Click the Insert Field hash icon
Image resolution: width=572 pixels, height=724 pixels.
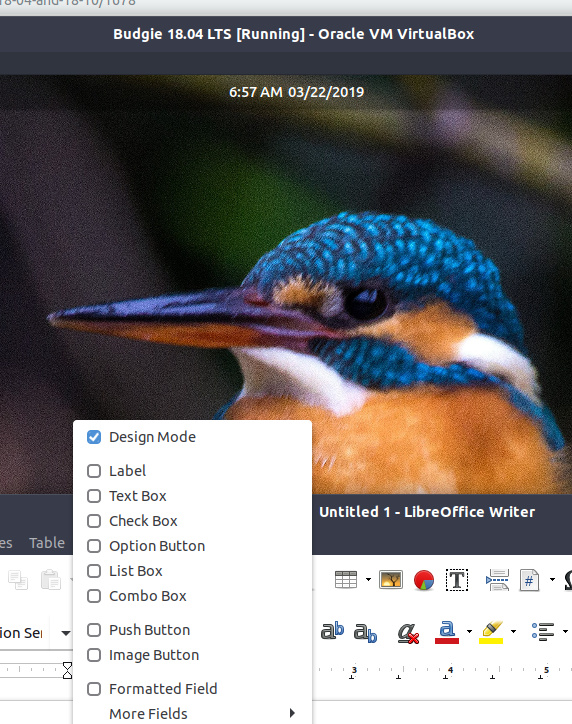[x=529, y=580]
